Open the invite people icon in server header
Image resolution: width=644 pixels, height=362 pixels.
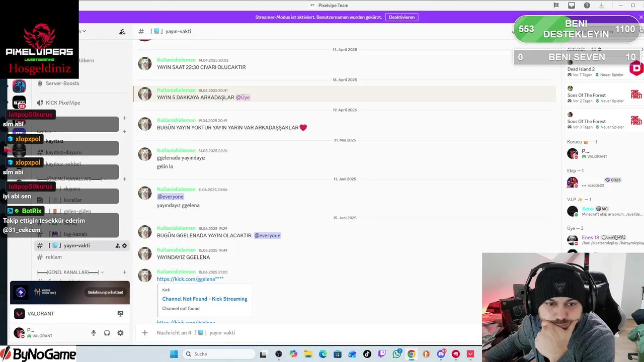click(x=122, y=32)
